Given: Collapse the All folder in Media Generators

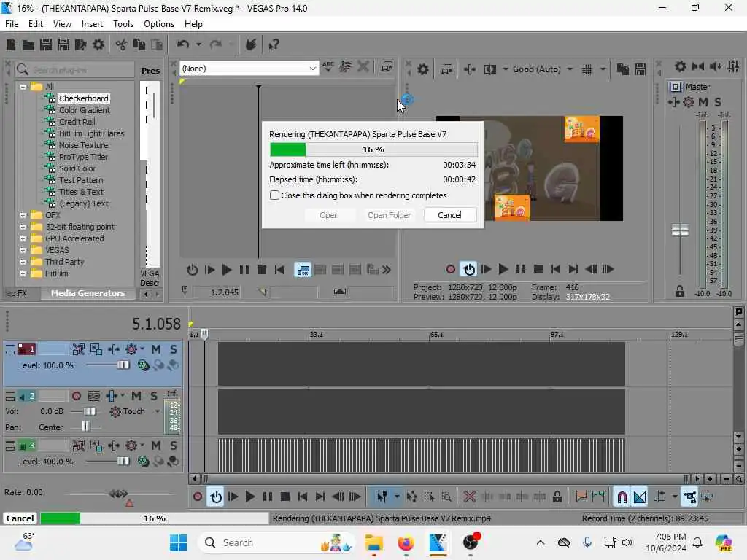Looking at the screenshot, I should [x=23, y=87].
